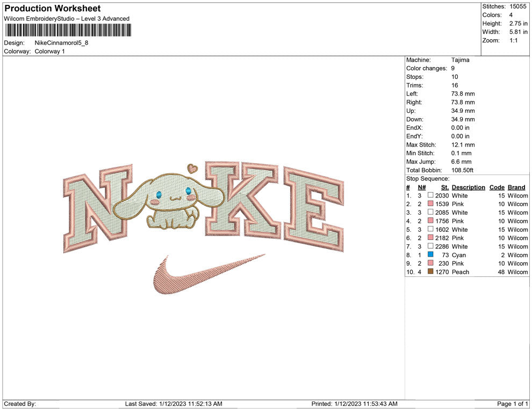Click the barcode under the worksheet title
Image resolution: width=532 pixels, height=409 pixels.
tap(68, 30)
